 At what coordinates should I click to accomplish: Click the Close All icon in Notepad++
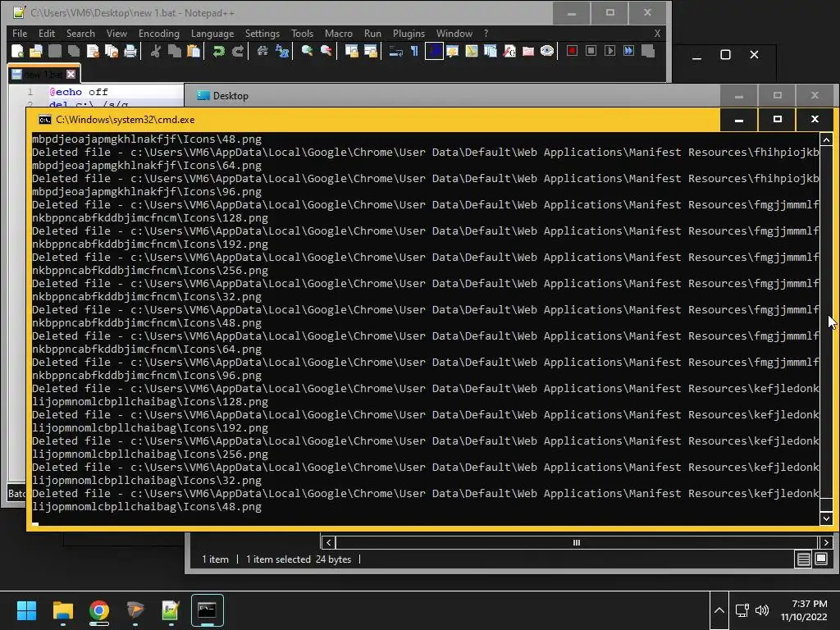click(x=112, y=52)
